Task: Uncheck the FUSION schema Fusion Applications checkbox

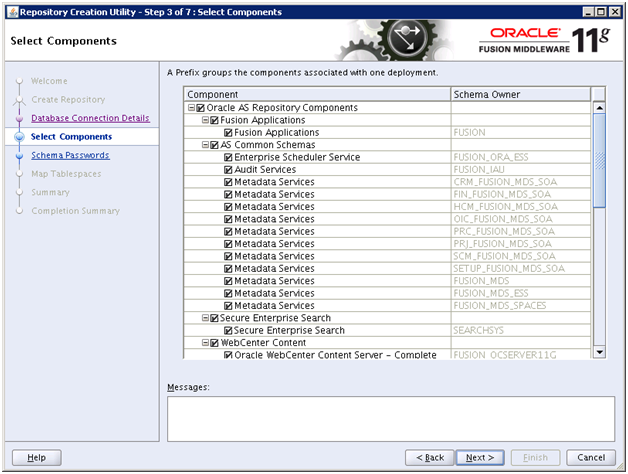Action: point(228,133)
